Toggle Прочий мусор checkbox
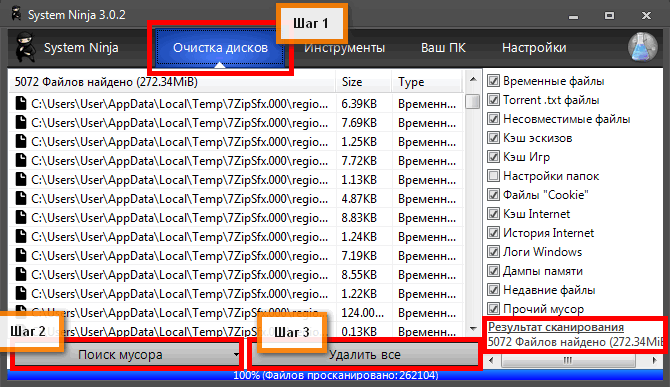This screenshot has height=387, width=670. point(494,309)
